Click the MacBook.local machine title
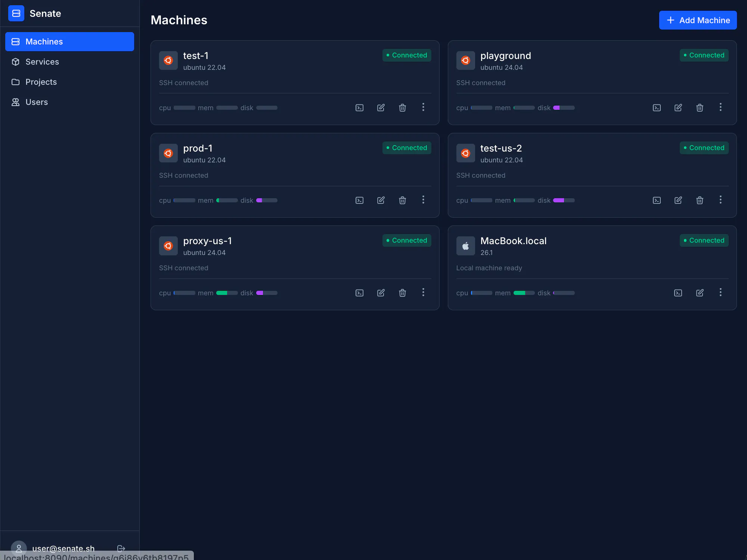This screenshot has height=560, width=747. coord(513,241)
